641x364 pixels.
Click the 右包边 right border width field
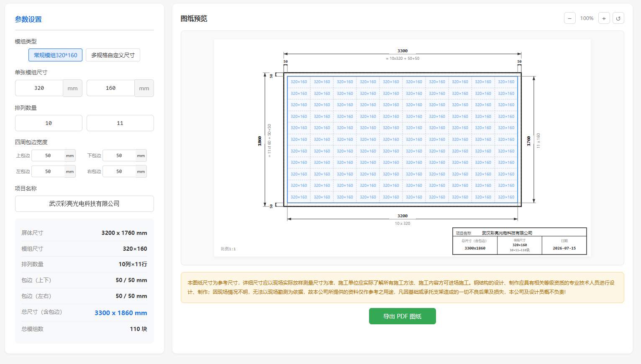[x=119, y=171]
